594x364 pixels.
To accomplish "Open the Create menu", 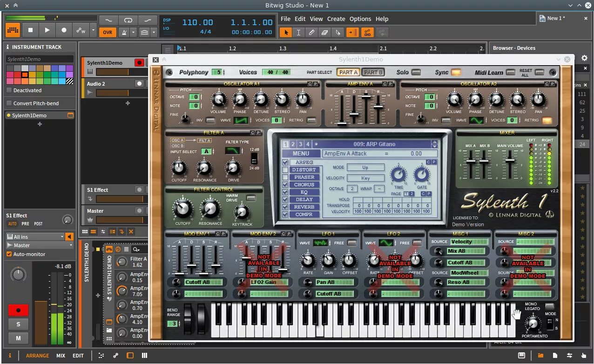I will click(336, 19).
